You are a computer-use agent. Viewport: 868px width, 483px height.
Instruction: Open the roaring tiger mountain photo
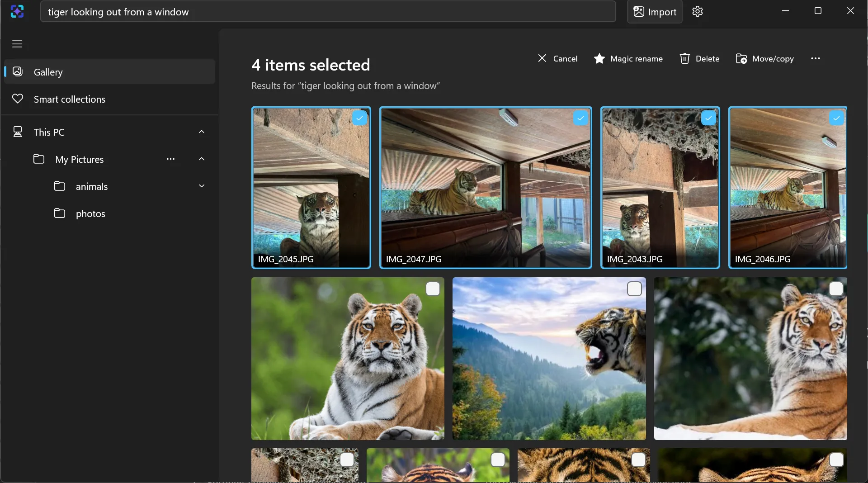click(x=549, y=358)
